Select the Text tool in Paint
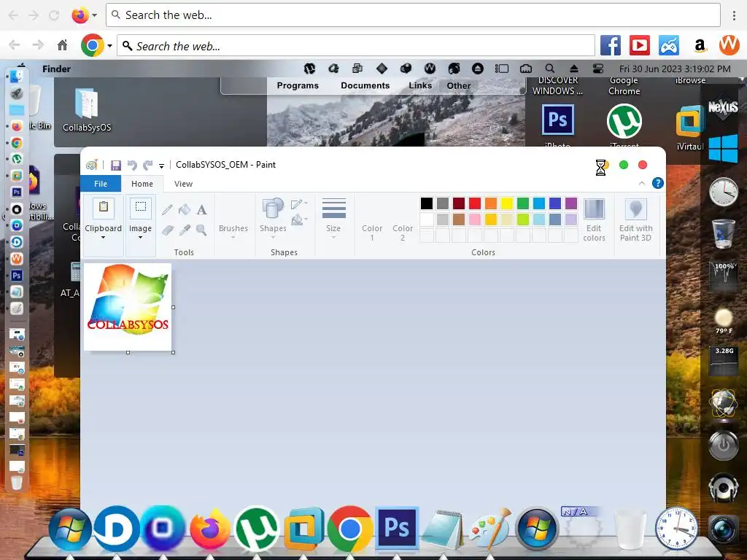 point(201,209)
